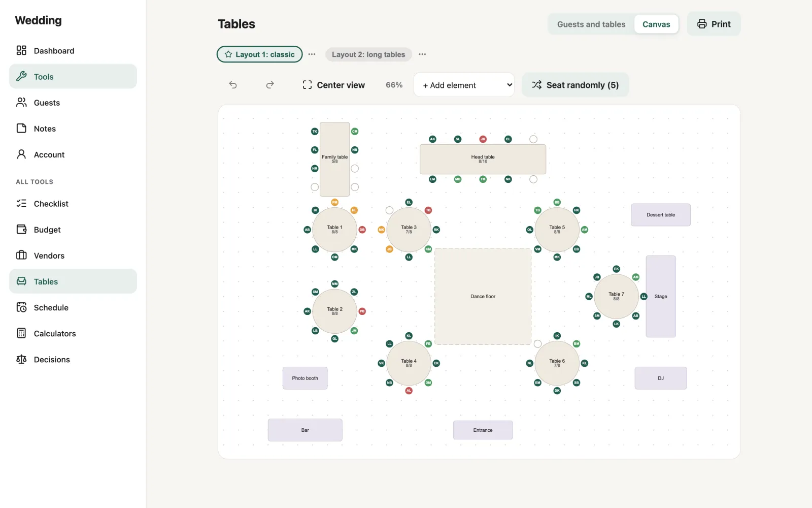Viewport: 812px width, 508px height.
Task: Select guest SL at the Head table
Action: coord(458,139)
